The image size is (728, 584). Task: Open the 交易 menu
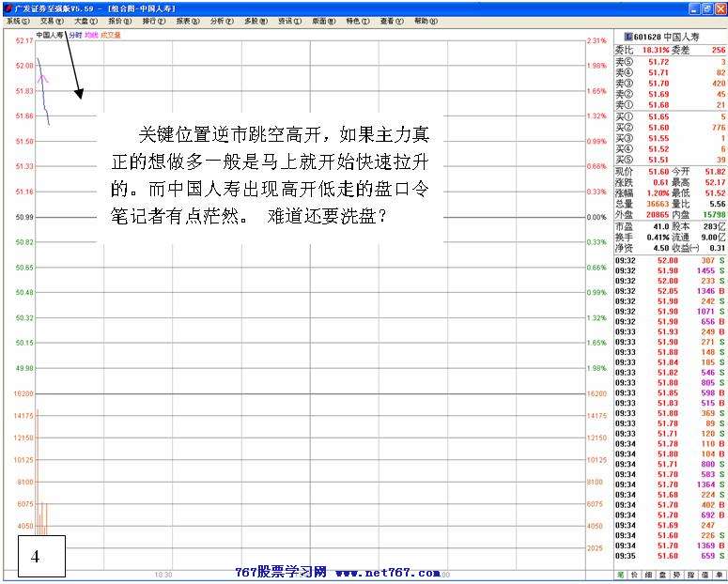[x=52, y=21]
